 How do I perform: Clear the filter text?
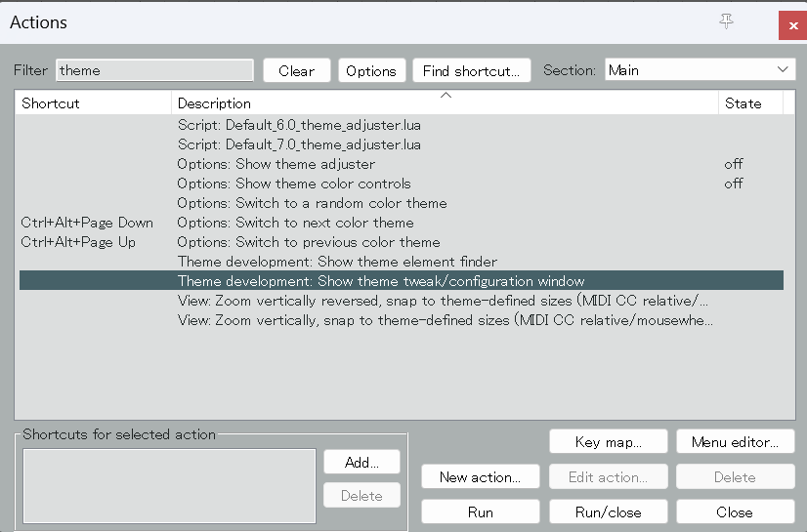(x=296, y=70)
